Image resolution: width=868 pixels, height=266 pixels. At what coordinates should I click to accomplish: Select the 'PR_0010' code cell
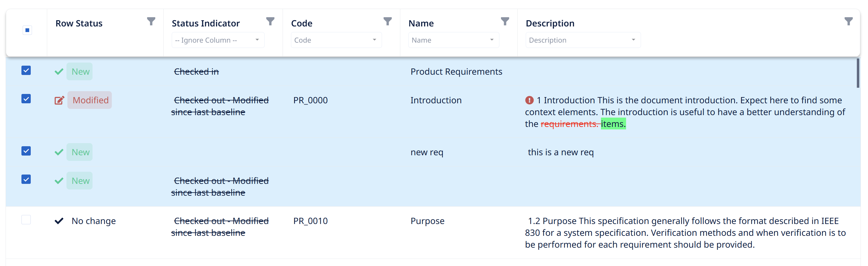(310, 221)
